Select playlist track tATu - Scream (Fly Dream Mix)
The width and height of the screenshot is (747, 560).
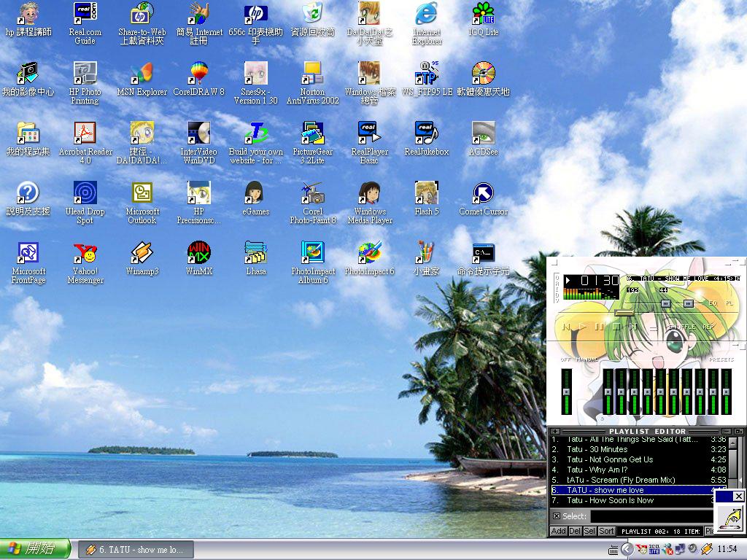coord(638,480)
